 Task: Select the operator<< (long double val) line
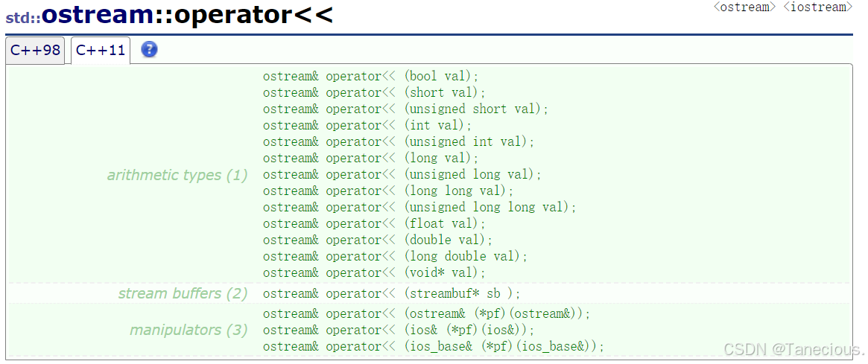pos(395,257)
